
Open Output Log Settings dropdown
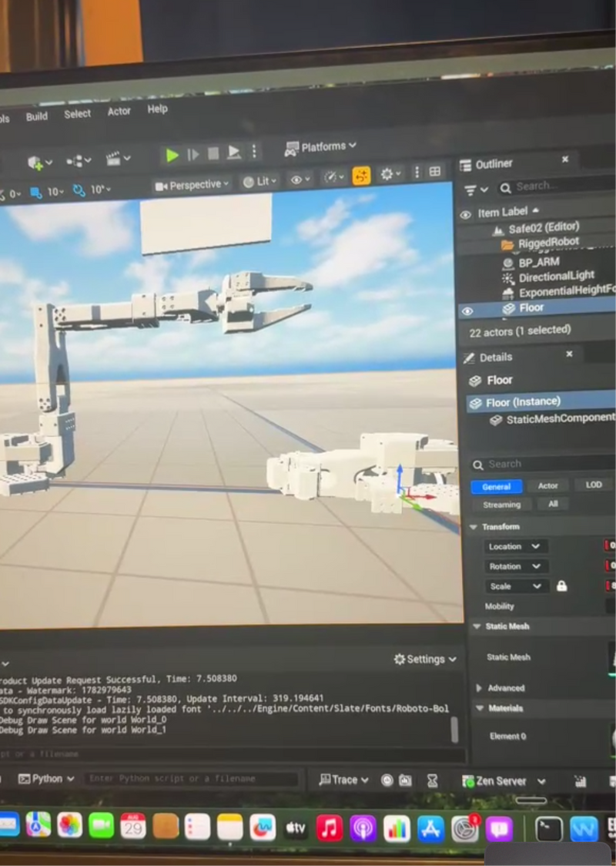click(x=425, y=659)
